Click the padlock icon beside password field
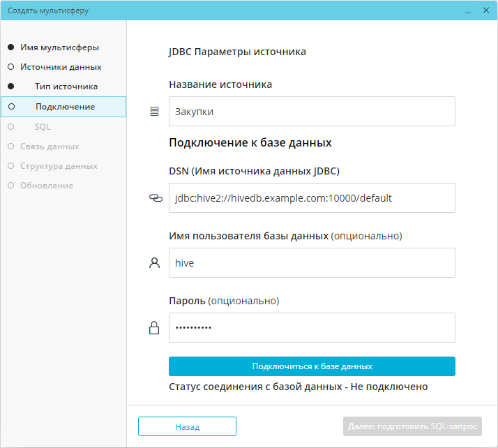 click(x=155, y=328)
